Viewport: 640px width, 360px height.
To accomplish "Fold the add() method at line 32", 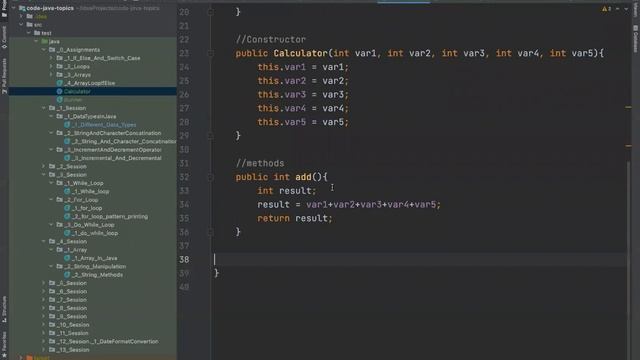I will [x=211, y=177].
